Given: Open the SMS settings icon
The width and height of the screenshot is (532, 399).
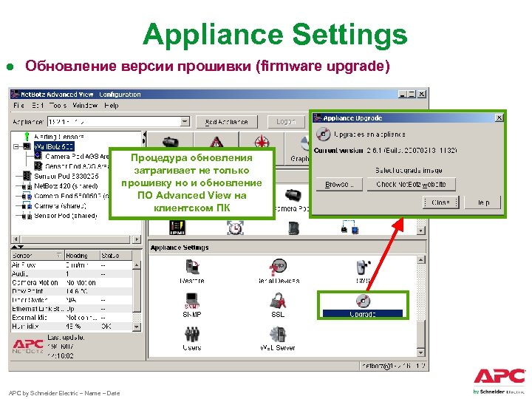Looking at the screenshot, I should pyautogui.click(x=363, y=267).
